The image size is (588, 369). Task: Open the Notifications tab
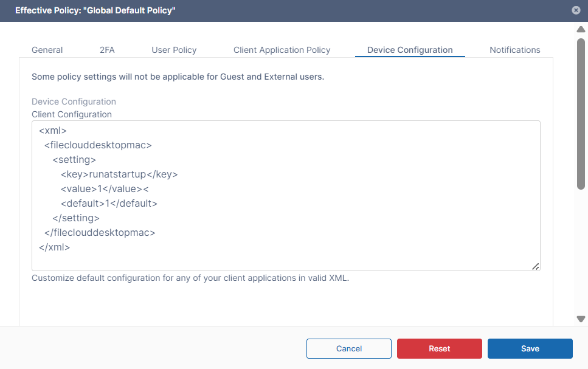pyautogui.click(x=514, y=50)
